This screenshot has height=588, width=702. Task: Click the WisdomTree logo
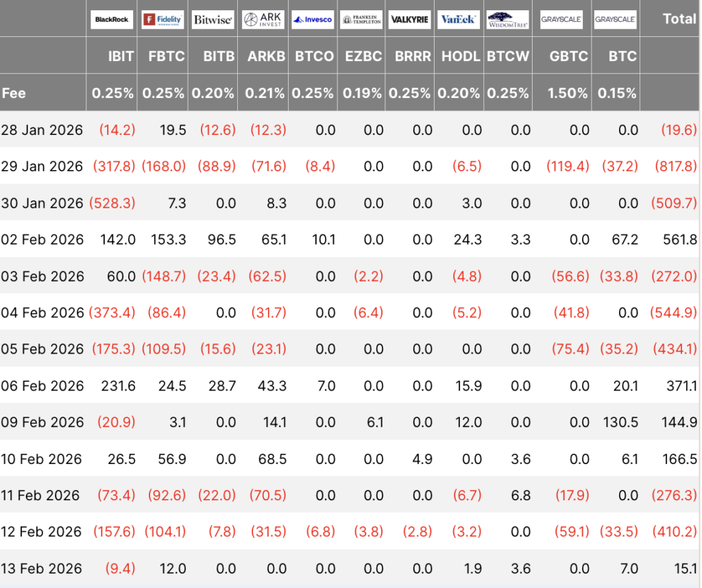pyautogui.click(x=508, y=19)
